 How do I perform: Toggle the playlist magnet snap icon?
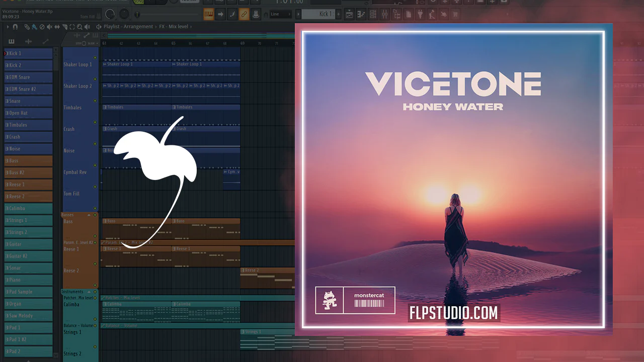(x=15, y=27)
